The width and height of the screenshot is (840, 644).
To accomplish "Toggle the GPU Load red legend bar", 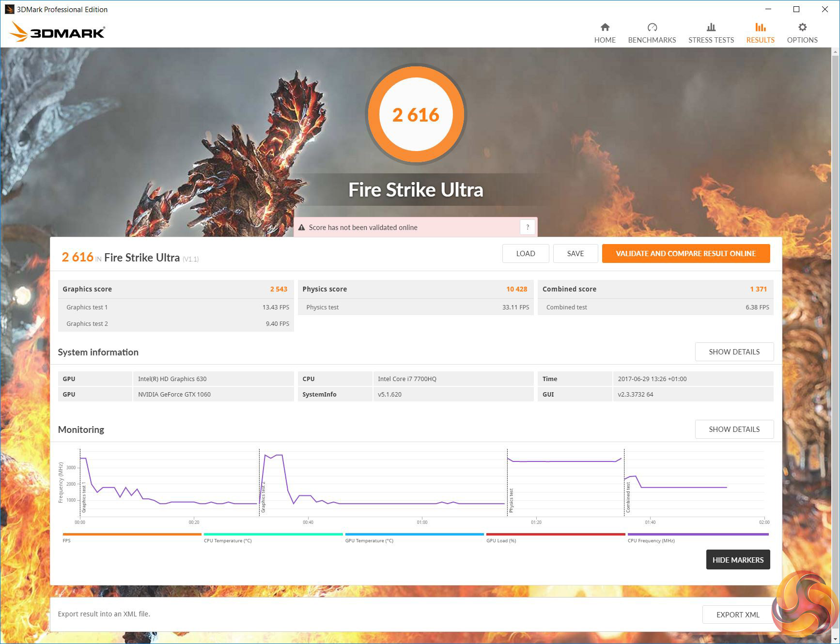I will [556, 535].
